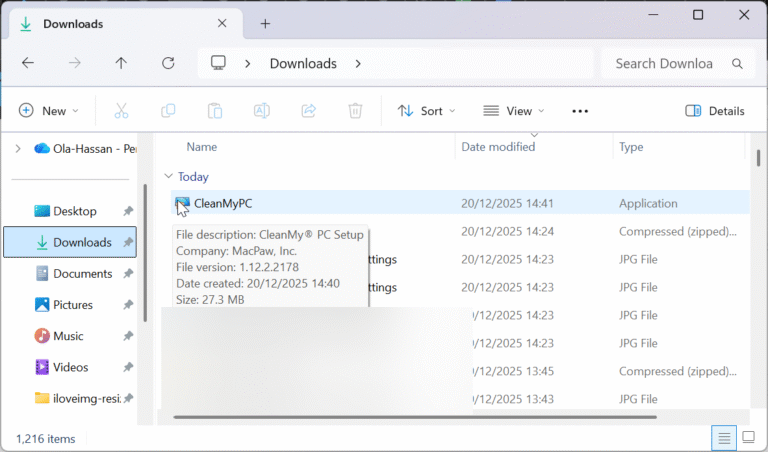This screenshot has height=452, width=768.
Task: Click the CleanMyPC application icon
Action: [182, 203]
